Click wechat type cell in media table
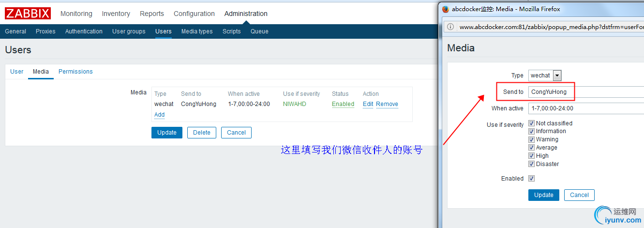The width and height of the screenshot is (644, 228). [x=164, y=104]
